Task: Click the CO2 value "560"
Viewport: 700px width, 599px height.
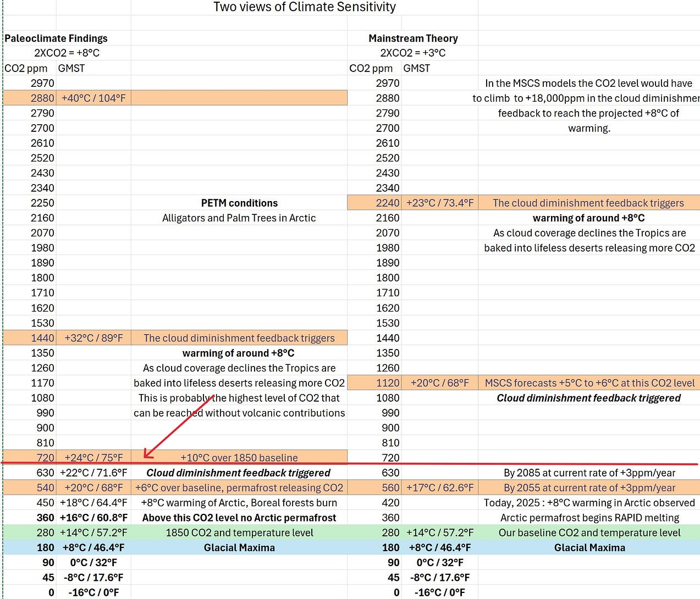Action: [391, 488]
